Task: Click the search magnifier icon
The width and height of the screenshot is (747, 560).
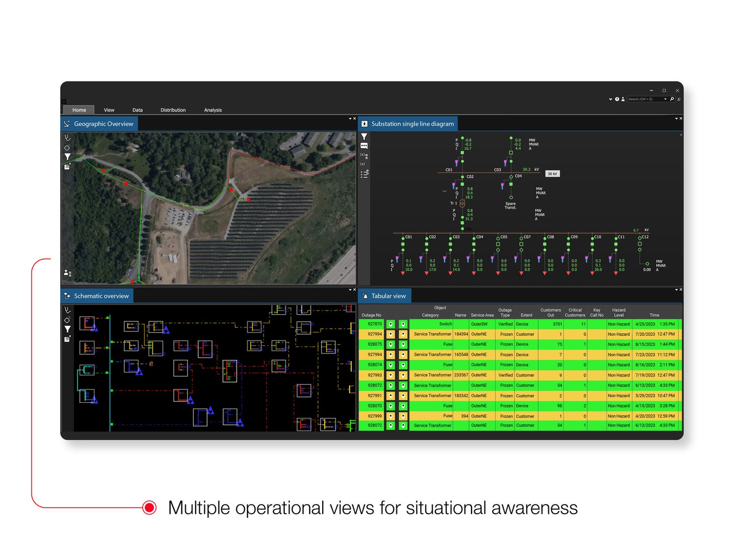Action: pos(672,99)
